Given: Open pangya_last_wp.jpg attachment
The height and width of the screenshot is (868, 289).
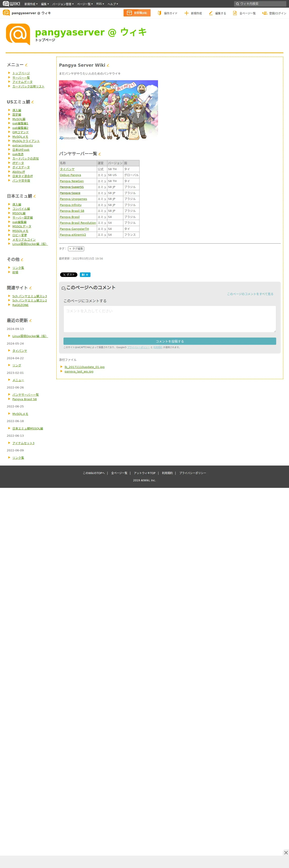Looking at the screenshot, I should tap(79, 372).
